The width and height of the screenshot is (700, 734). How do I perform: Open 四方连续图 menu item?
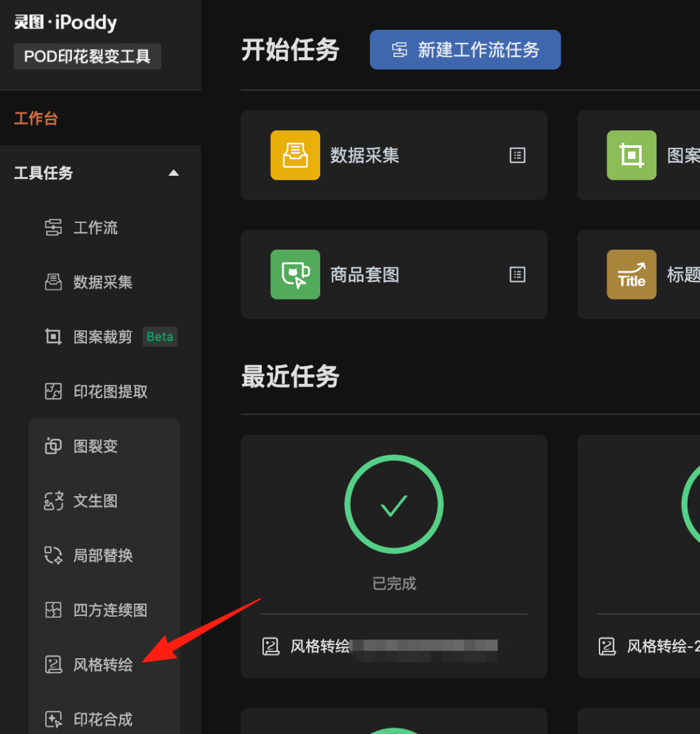tap(110, 610)
